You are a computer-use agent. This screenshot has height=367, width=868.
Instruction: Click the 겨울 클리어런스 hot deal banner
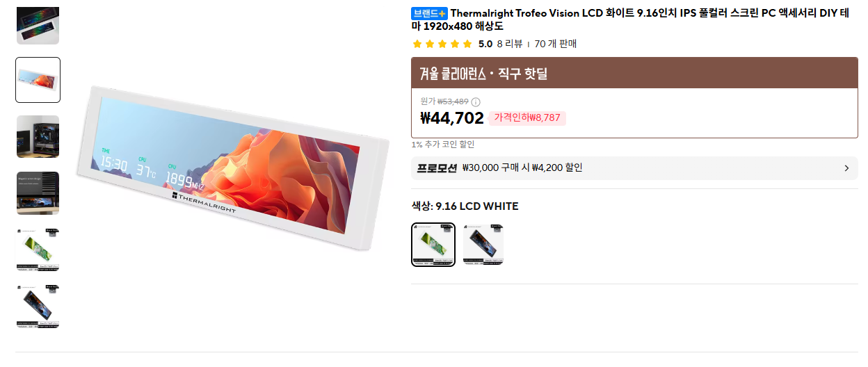[634, 73]
